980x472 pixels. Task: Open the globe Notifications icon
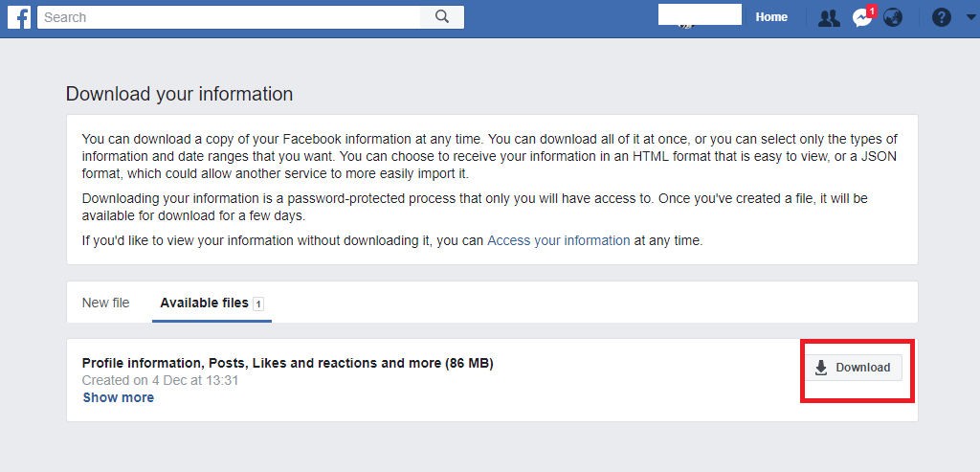(893, 17)
